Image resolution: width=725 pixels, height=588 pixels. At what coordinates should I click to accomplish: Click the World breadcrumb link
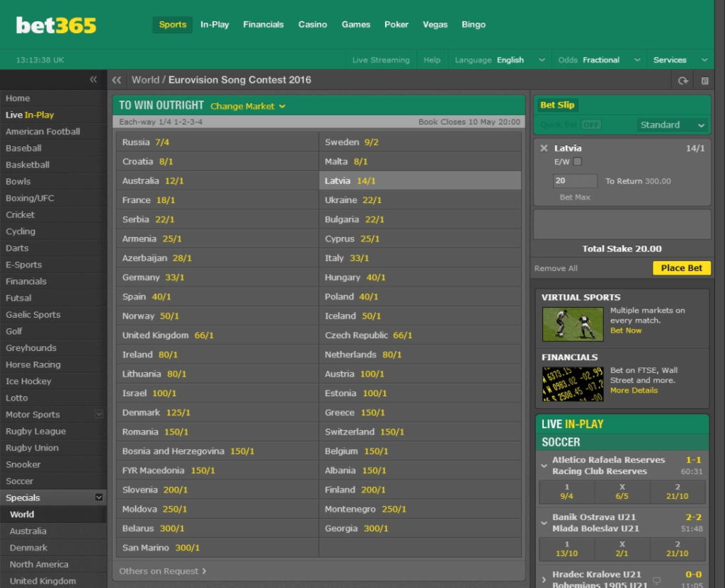click(x=145, y=80)
